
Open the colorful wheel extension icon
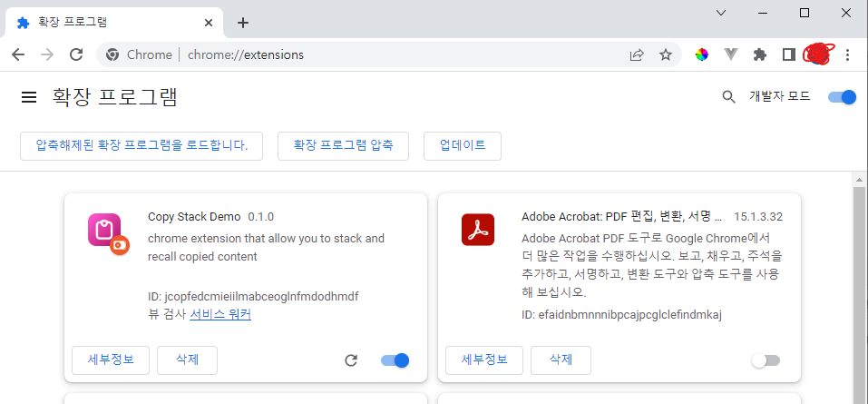702,54
